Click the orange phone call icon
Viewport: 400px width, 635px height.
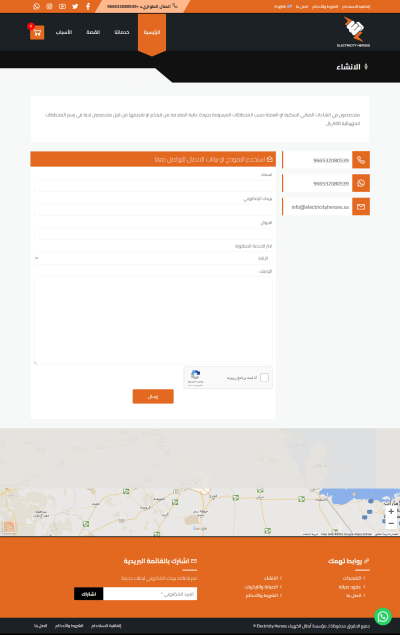coord(361,160)
